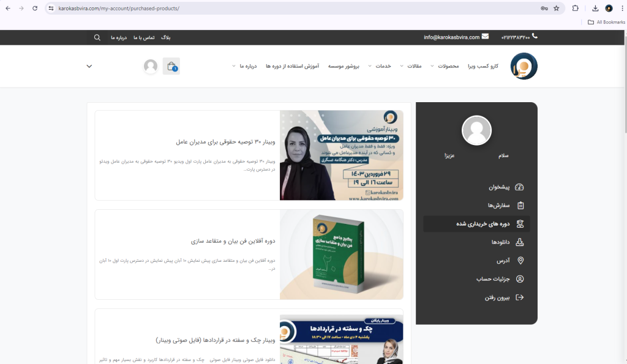Click the browser back arrow
Image resolution: width=627 pixels, height=364 pixels.
(8, 8)
